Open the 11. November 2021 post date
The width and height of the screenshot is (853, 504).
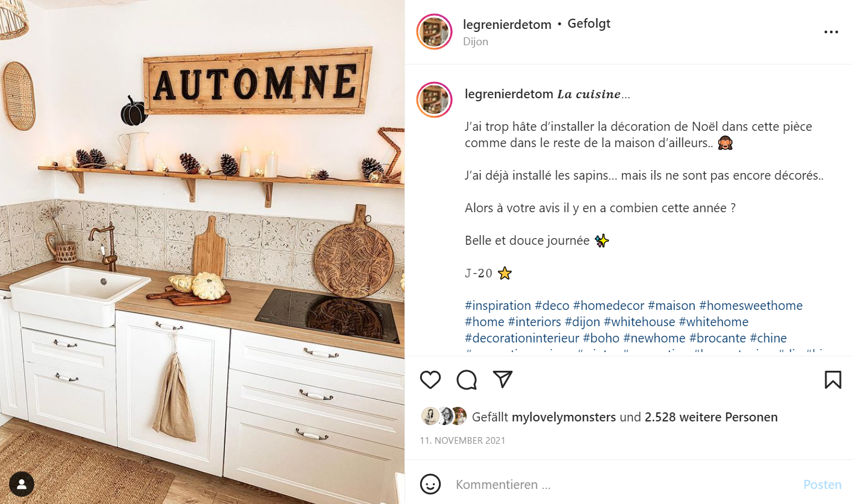(462, 441)
